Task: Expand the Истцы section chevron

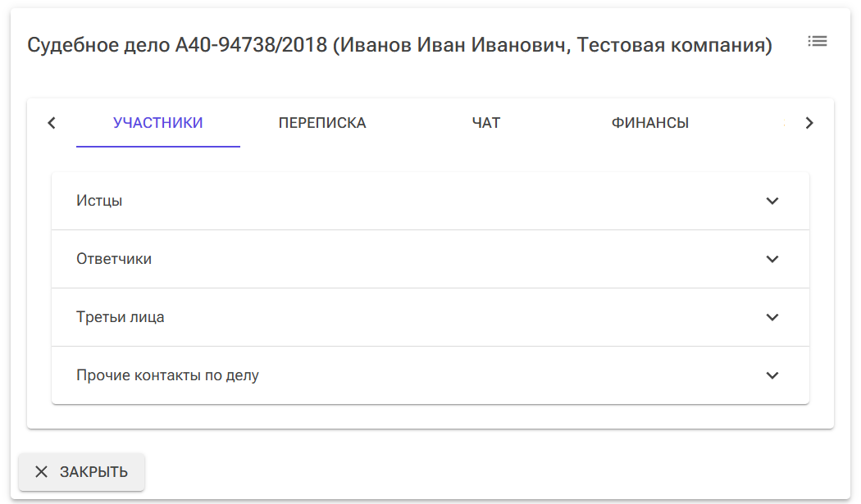Action: (772, 200)
